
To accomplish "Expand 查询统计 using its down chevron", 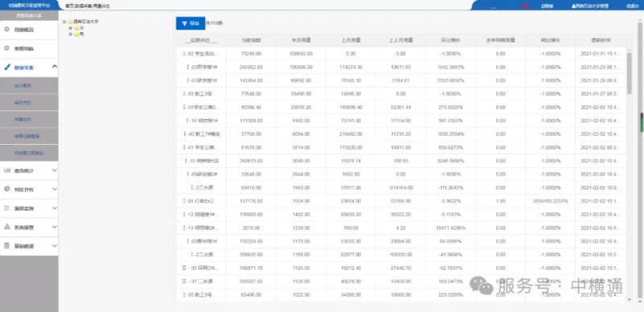I will click(x=55, y=170).
